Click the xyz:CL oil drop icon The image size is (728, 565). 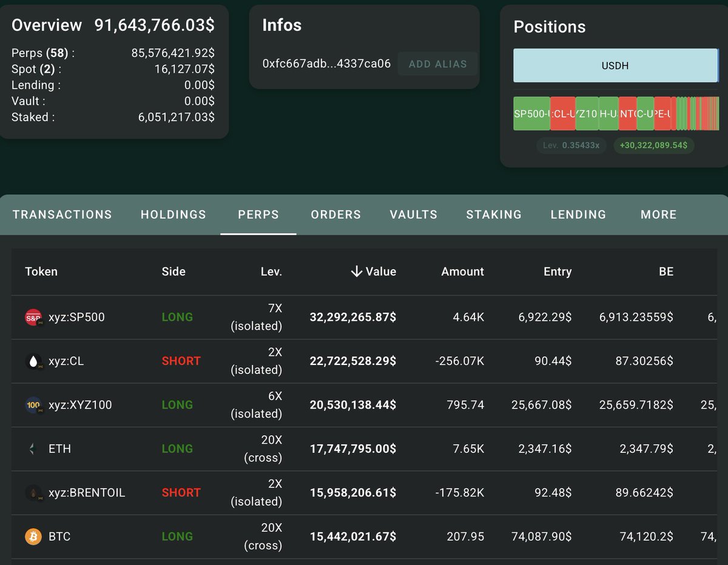pyautogui.click(x=33, y=361)
